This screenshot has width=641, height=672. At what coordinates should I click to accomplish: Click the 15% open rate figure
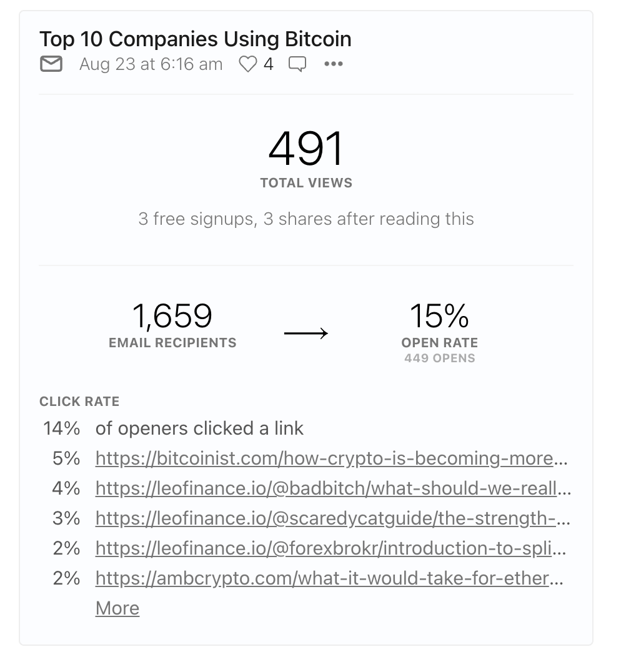tap(439, 316)
